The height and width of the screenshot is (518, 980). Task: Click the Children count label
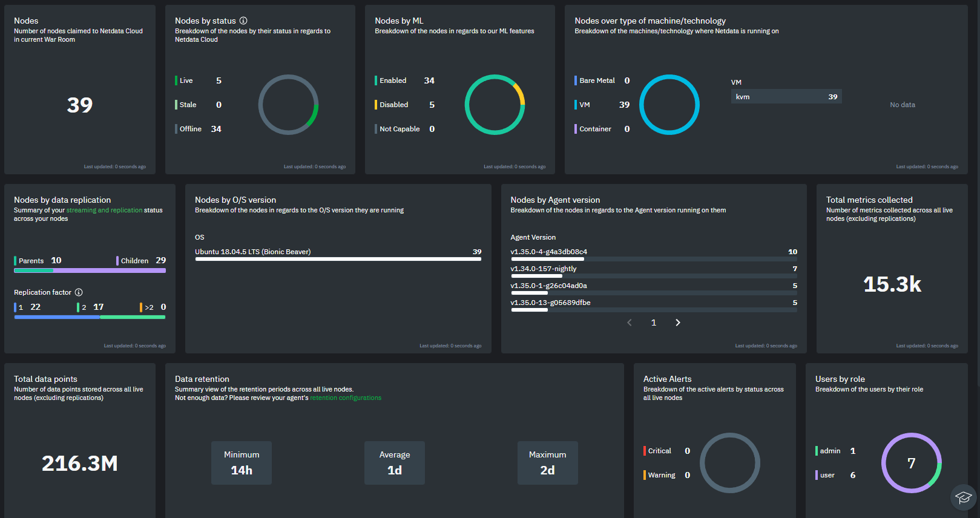pos(141,260)
